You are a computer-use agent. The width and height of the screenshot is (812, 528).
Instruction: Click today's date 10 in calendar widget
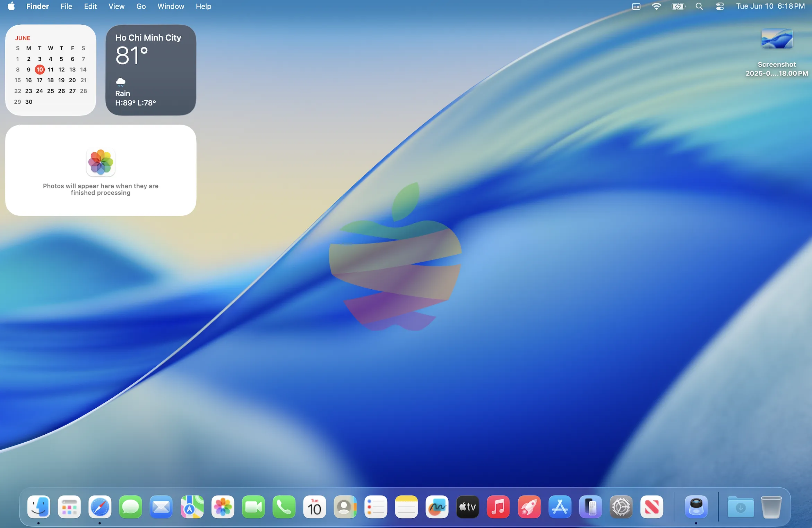40,69
